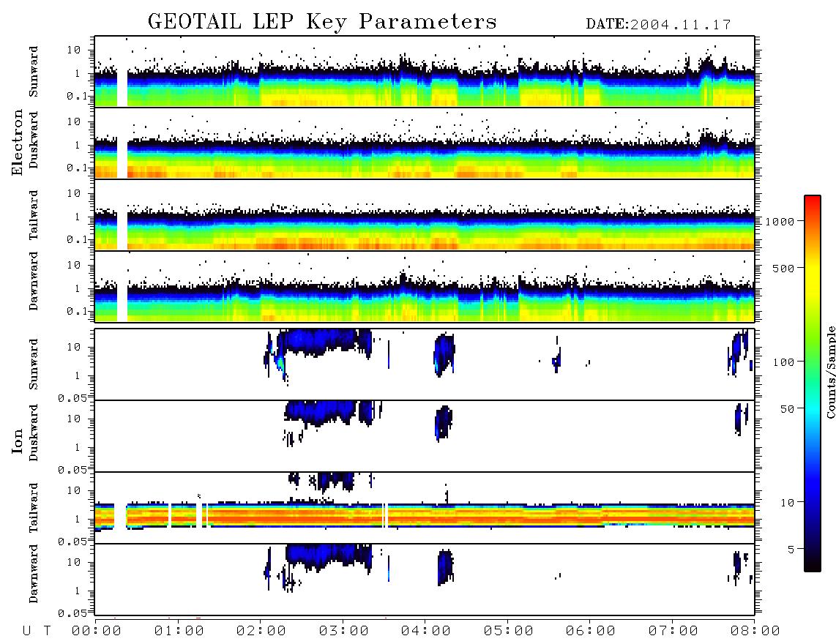The image size is (836, 644).
Task: Click the Ion Sunward axis label
Action: click(34, 364)
